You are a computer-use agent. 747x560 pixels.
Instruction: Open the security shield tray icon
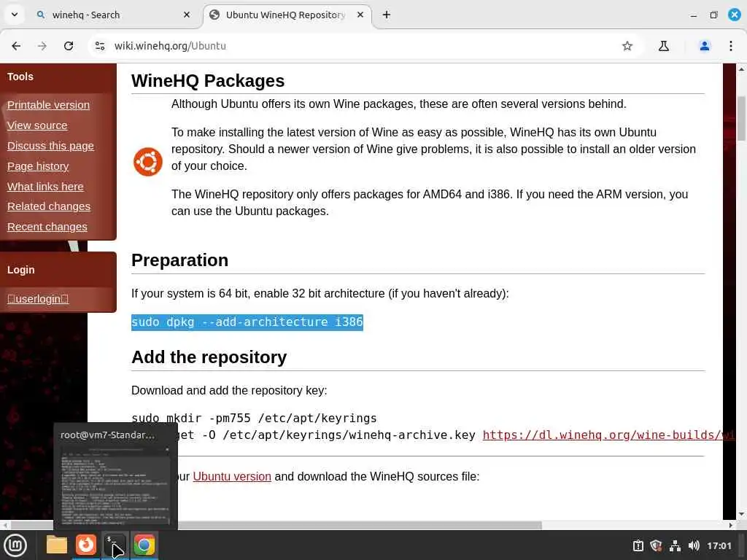(x=656, y=545)
